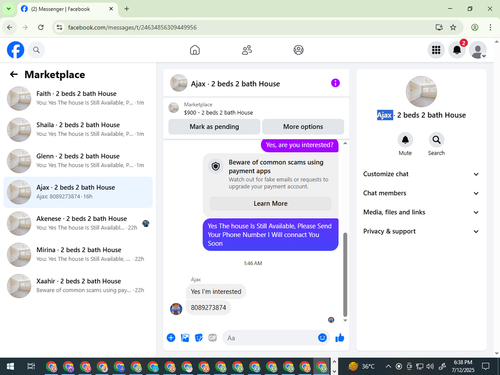Open the account profile avatar menu

(x=478, y=50)
